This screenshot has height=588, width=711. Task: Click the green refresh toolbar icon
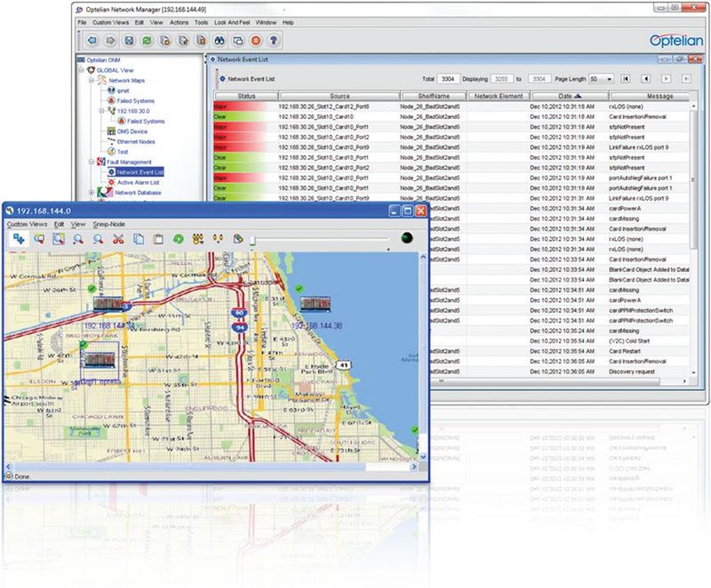point(147,41)
